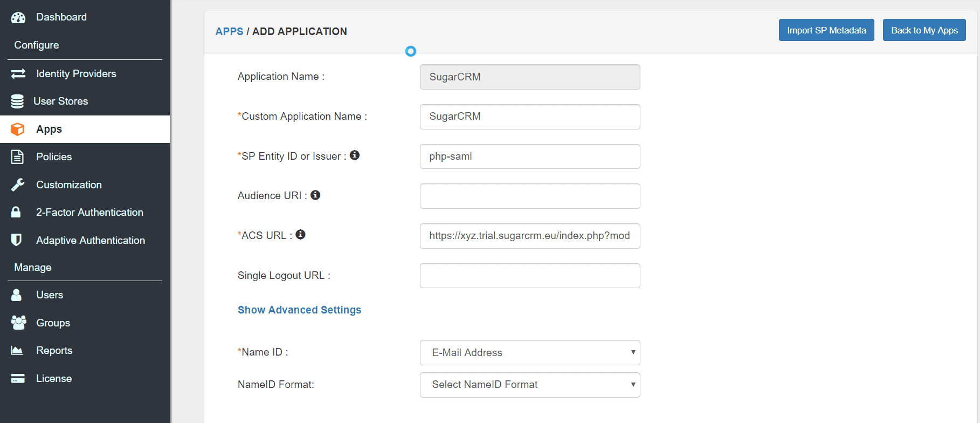Click info icon next to Audience URI

point(315,195)
